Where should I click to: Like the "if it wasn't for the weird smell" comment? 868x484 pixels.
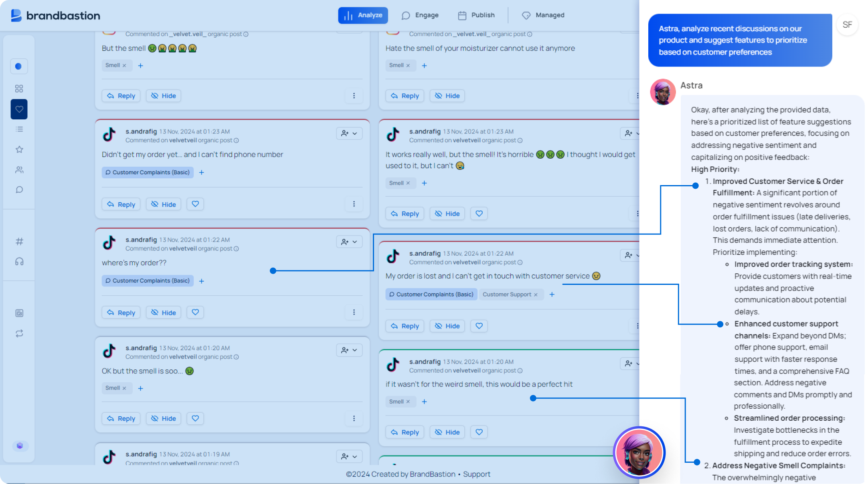[x=479, y=432]
